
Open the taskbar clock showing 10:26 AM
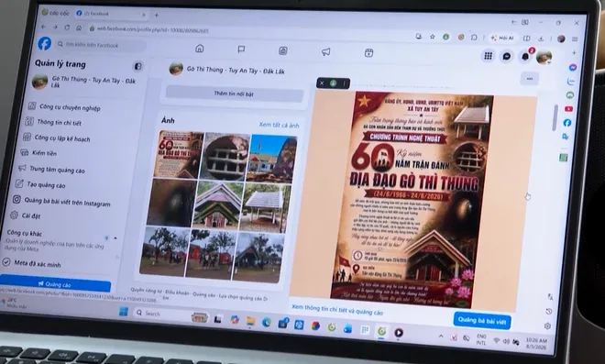pyautogui.click(x=535, y=344)
